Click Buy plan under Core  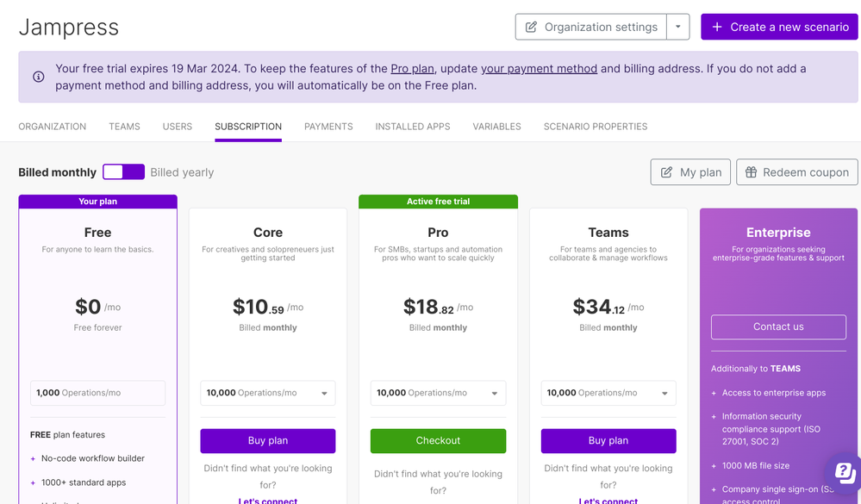tap(267, 440)
